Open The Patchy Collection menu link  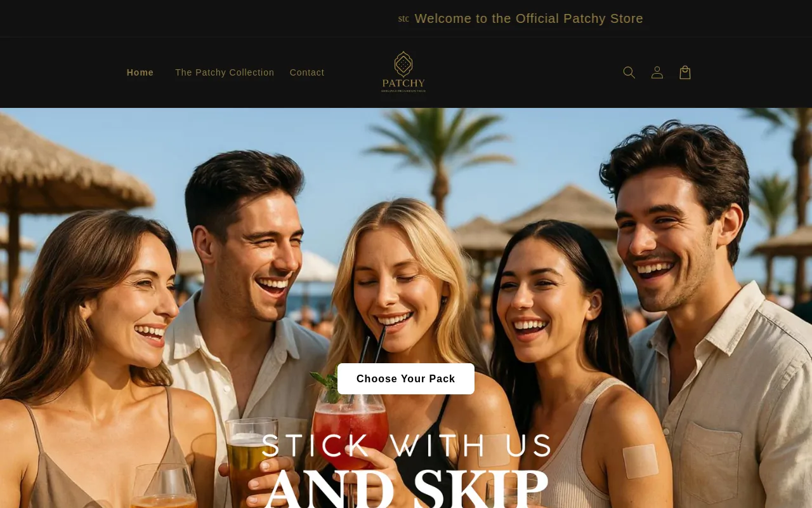click(x=225, y=72)
